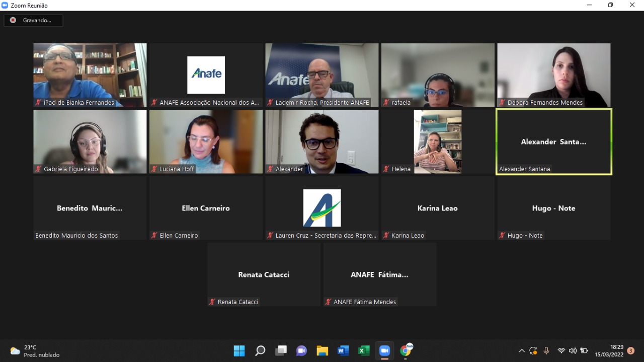Open Teams Chat from taskbar
The image size is (644, 362).
coord(301,351)
